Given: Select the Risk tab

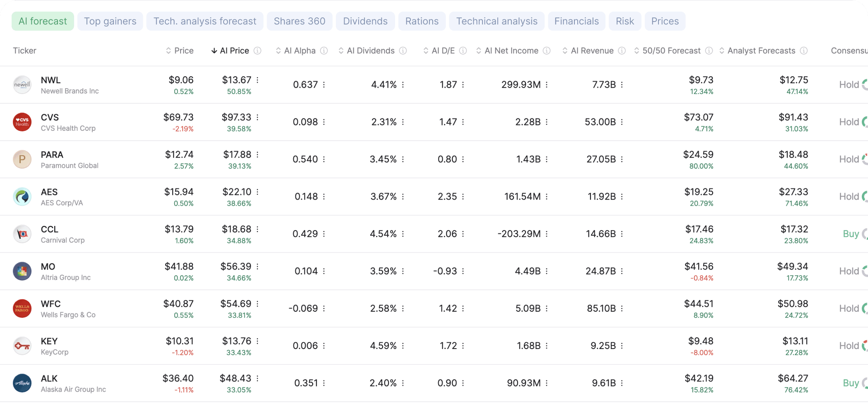Looking at the screenshot, I should pos(625,21).
